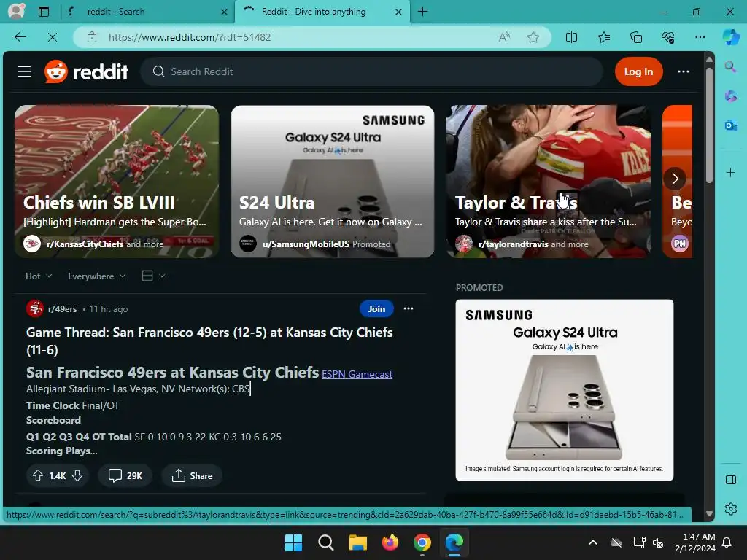Open File Explorer from taskbar
The image size is (747, 560).
357,542
